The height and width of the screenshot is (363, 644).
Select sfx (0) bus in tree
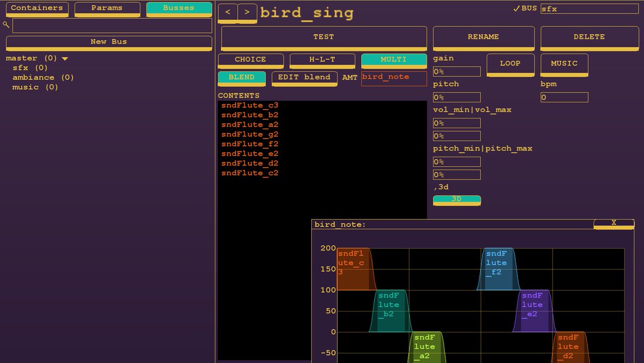tap(31, 68)
